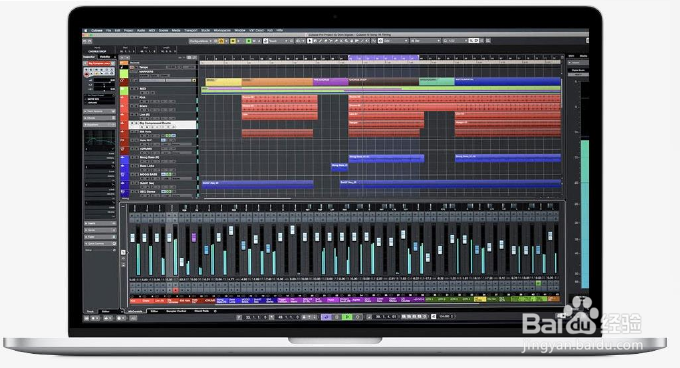Open the Apple menu
680x368 pixels.
coord(85,30)
